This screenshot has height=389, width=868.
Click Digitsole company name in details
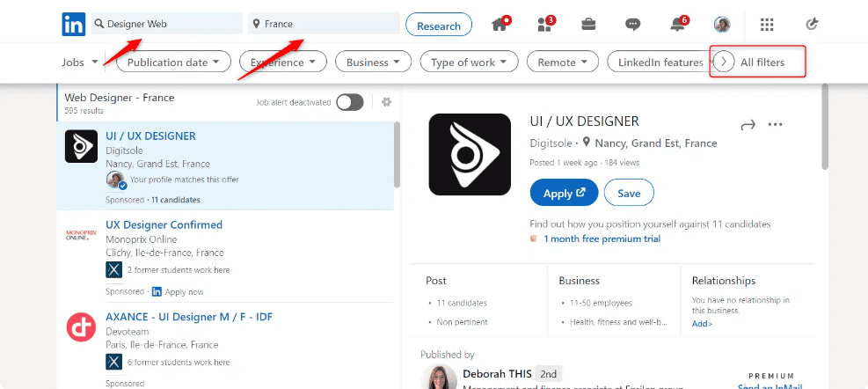coord(551,143)
